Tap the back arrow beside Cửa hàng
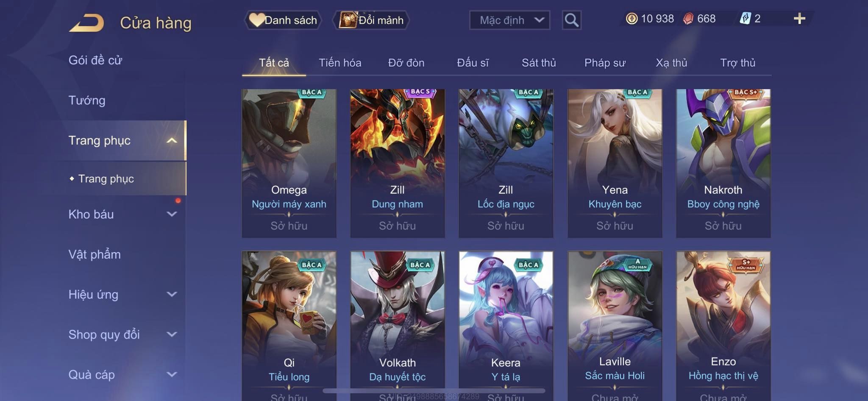The width and height of the screenshot is (868, 401). pyautogui.click(x=87, y=22)
